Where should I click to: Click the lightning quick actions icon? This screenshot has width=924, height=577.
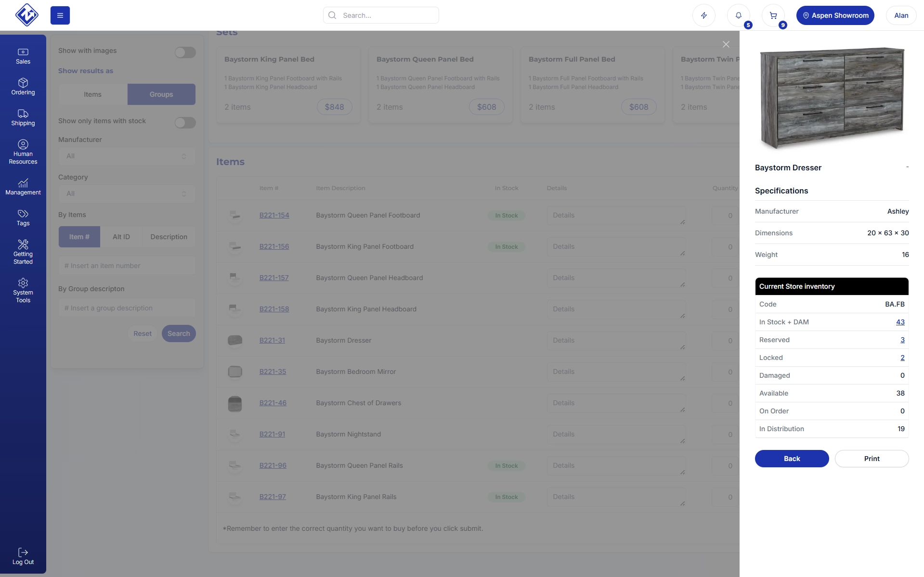pos(703,15)
